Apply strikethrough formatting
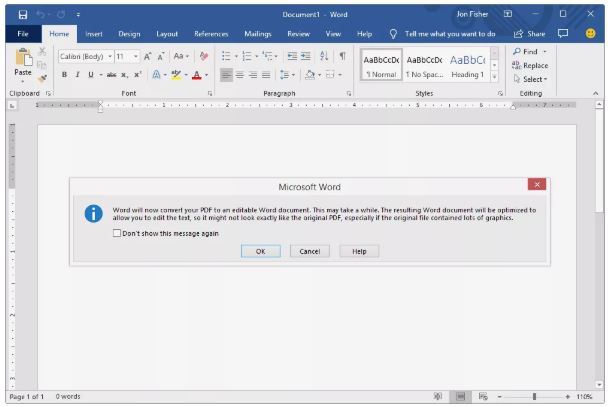 (x=111, y=75)
